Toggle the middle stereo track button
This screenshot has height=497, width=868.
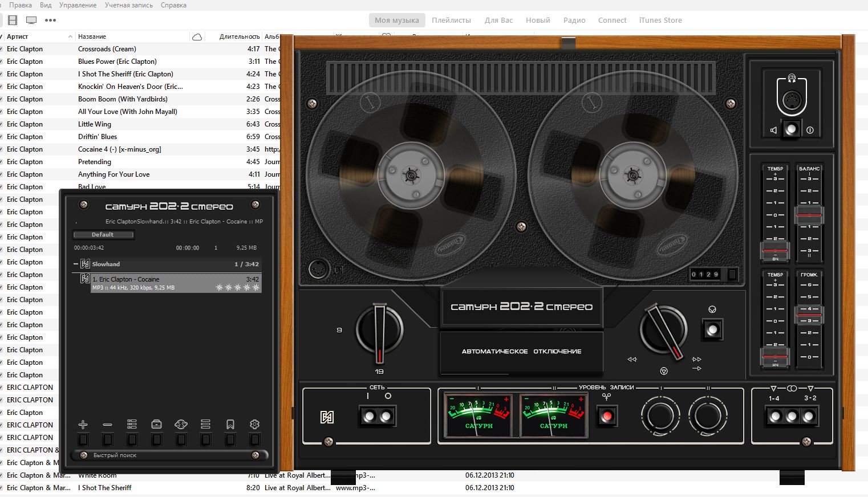click(x=792, y=417)
